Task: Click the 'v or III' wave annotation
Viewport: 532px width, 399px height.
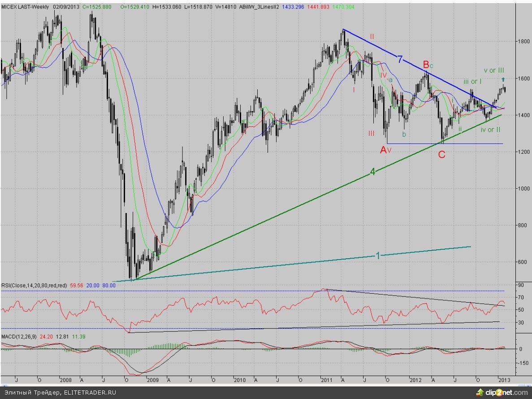Action: (494, 70)
